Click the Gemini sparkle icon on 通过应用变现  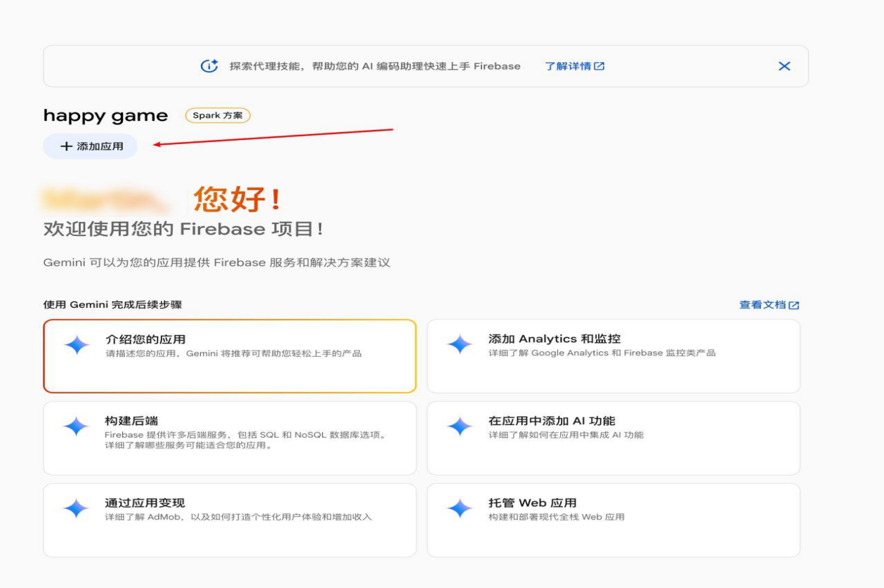[77, 509]
